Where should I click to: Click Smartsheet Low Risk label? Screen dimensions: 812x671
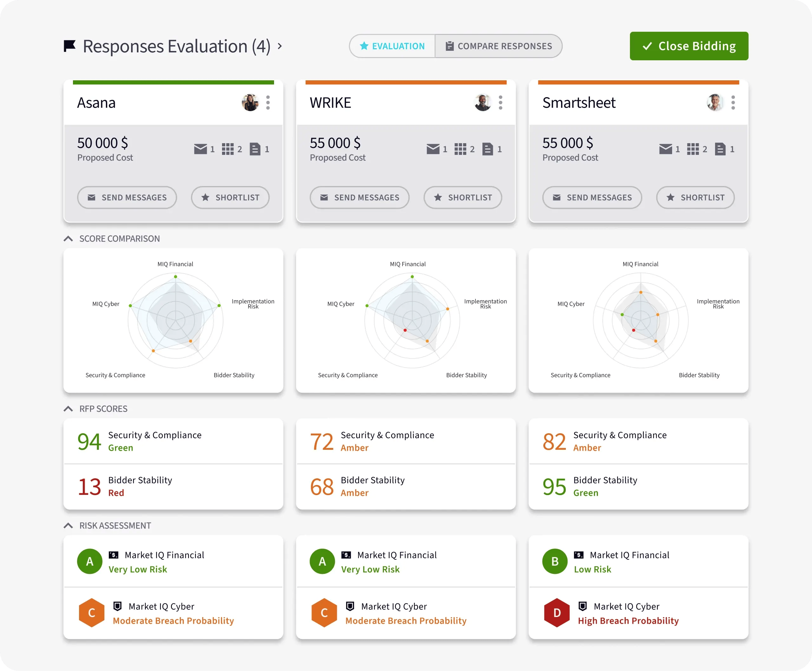point(592,569)
